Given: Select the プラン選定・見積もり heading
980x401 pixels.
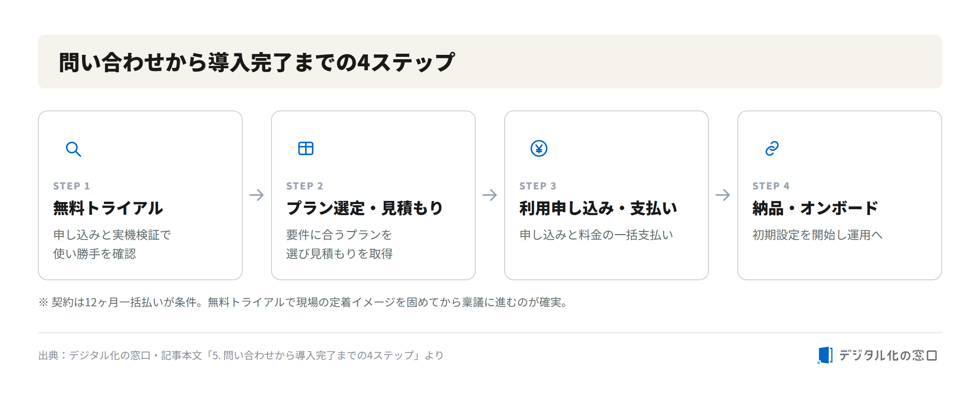Looking at the screenshot, I should tap(364, 208).
